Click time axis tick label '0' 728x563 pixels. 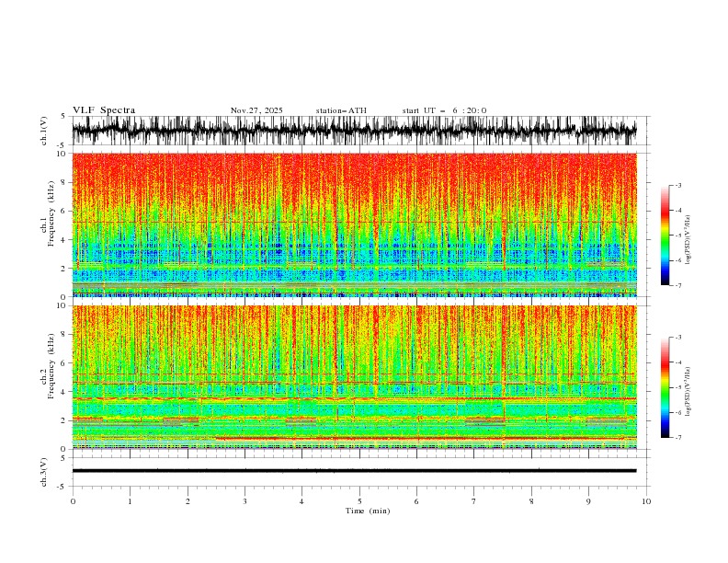(x=73, y=501)
